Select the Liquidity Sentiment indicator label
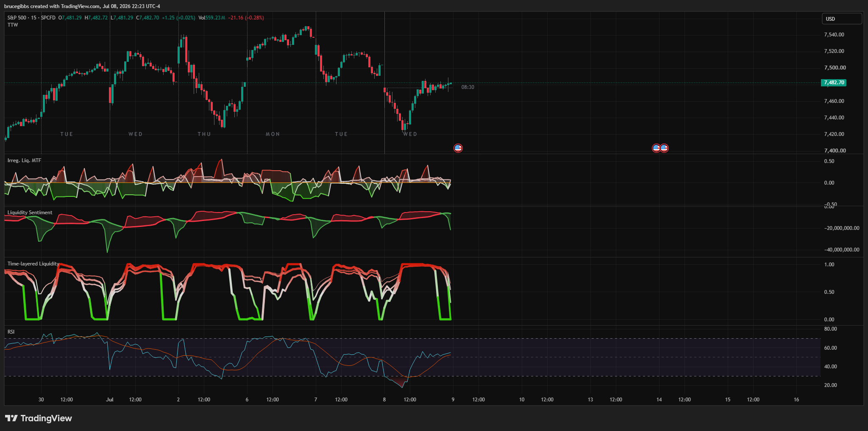The height and width of the screenshot is (431, 868). pyautogui.click(x=30, y=213)
